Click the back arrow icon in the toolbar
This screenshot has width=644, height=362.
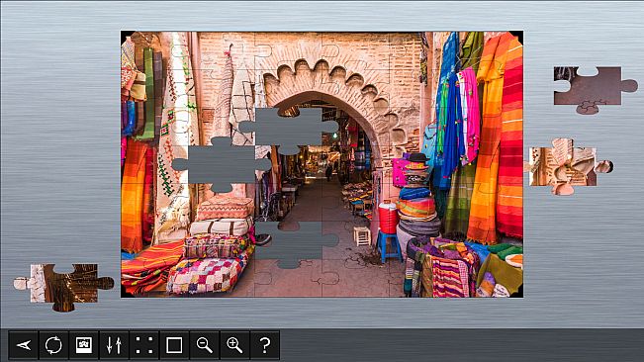[x=24, y=345]
